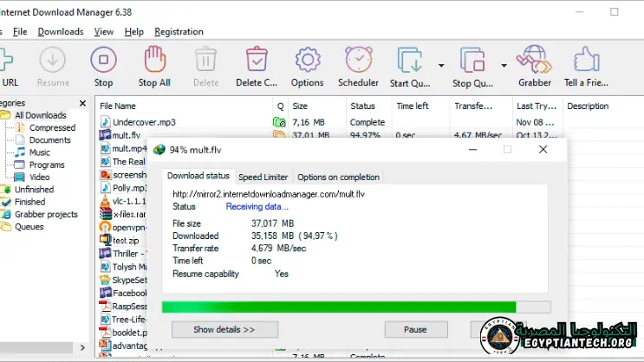
Task: Select mult.flv row in download list
Action: pyautogui.click(x=126, y=135)
